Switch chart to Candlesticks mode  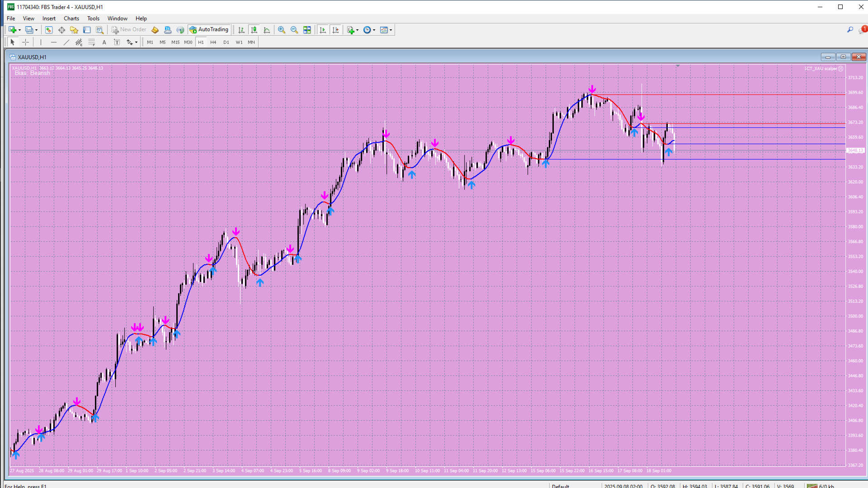pyautogui.click(x=254, y=30)
